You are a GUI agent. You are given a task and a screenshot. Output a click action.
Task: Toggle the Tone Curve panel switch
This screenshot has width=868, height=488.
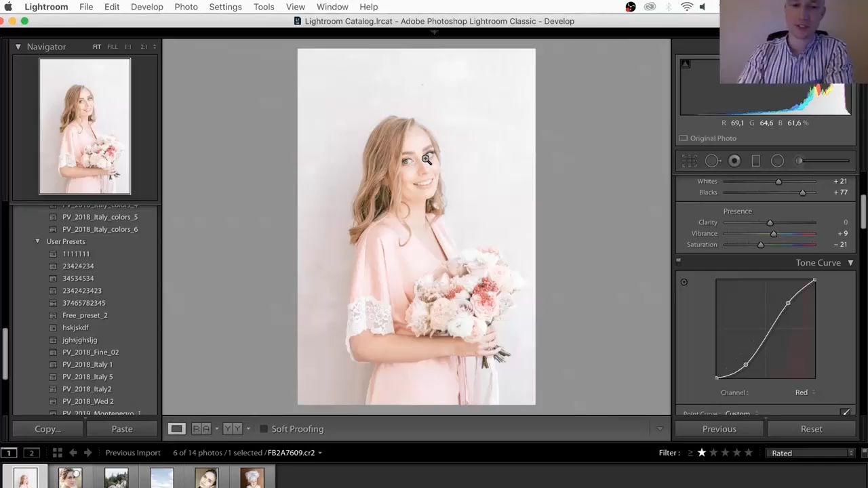point(678,262)
